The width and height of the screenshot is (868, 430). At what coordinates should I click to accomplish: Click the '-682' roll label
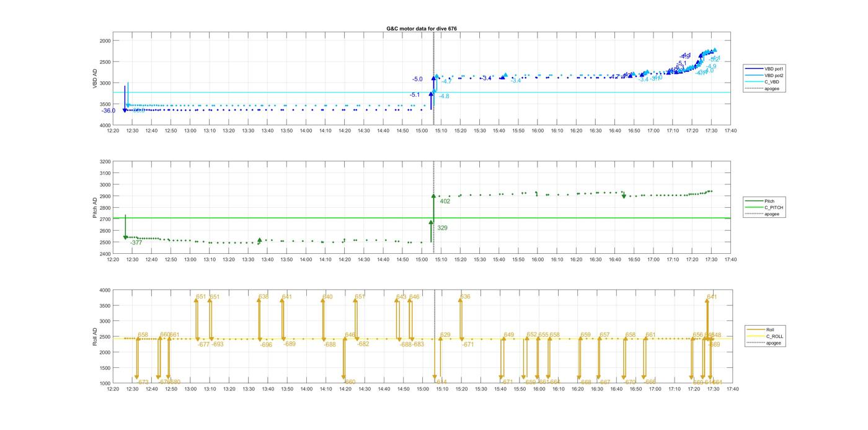[363, 344]
